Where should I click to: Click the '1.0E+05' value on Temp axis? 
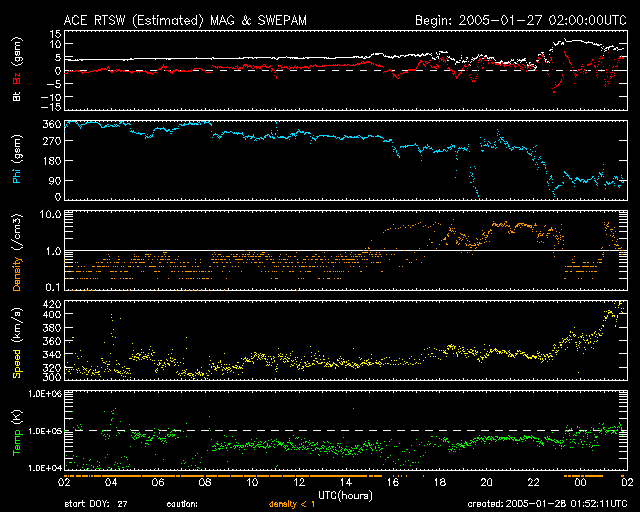(x=45, y=431)
